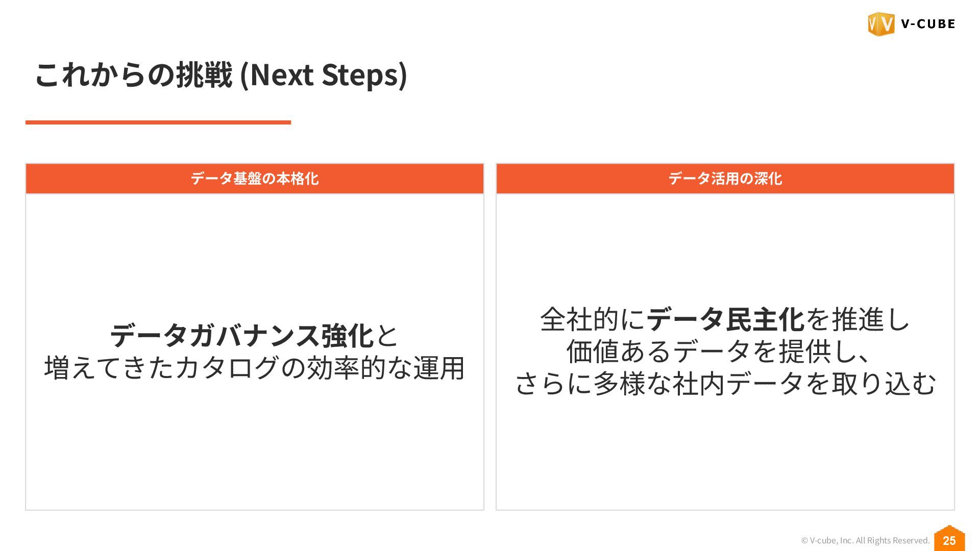Click the text を推進し in the right panel
This screenshot has width=980, height=551.
(857, 320)
